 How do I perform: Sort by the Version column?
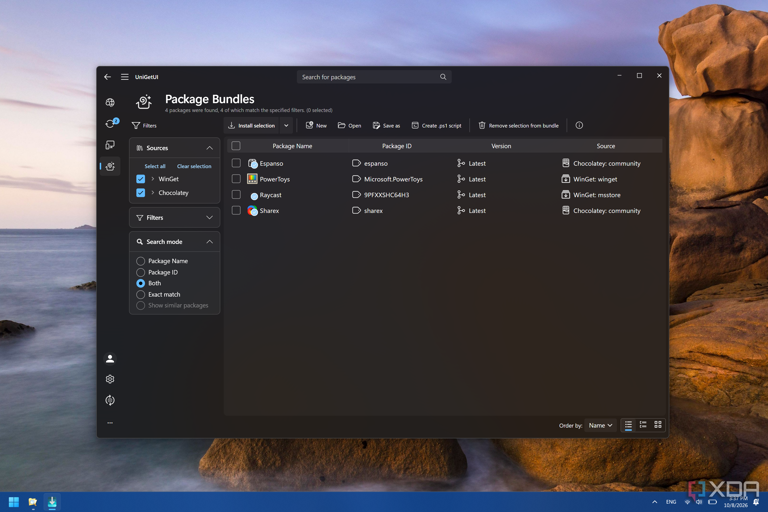(501, 146)
